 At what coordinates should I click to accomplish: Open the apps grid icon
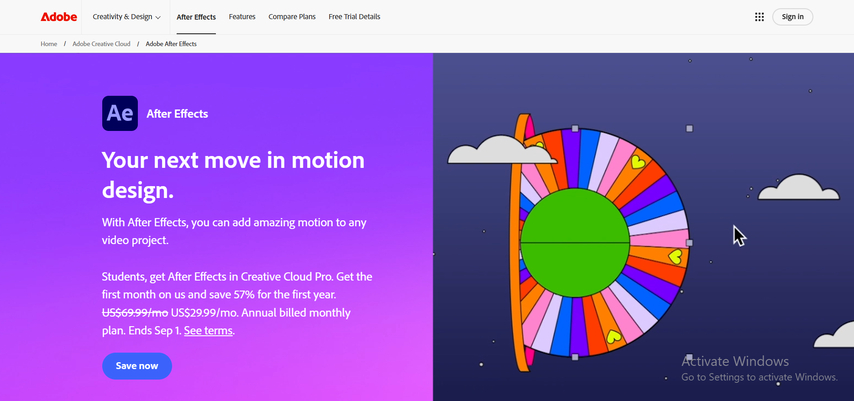759,17
